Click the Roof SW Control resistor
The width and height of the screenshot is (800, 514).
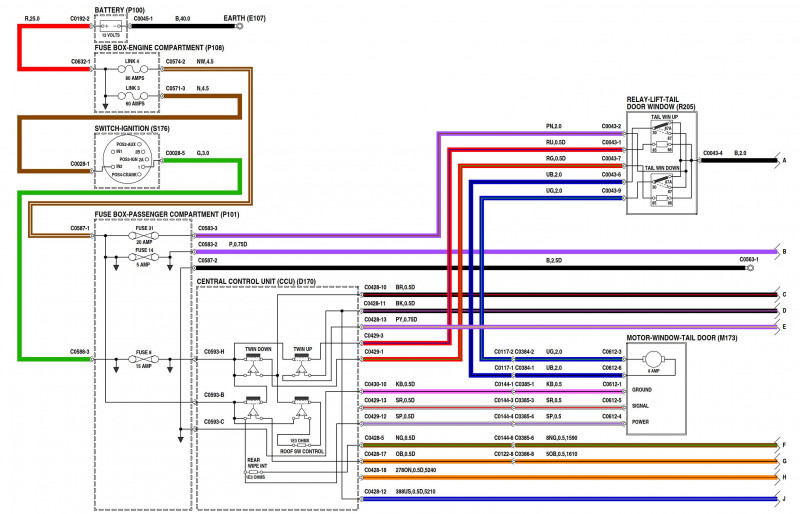[x=300, y=445]
